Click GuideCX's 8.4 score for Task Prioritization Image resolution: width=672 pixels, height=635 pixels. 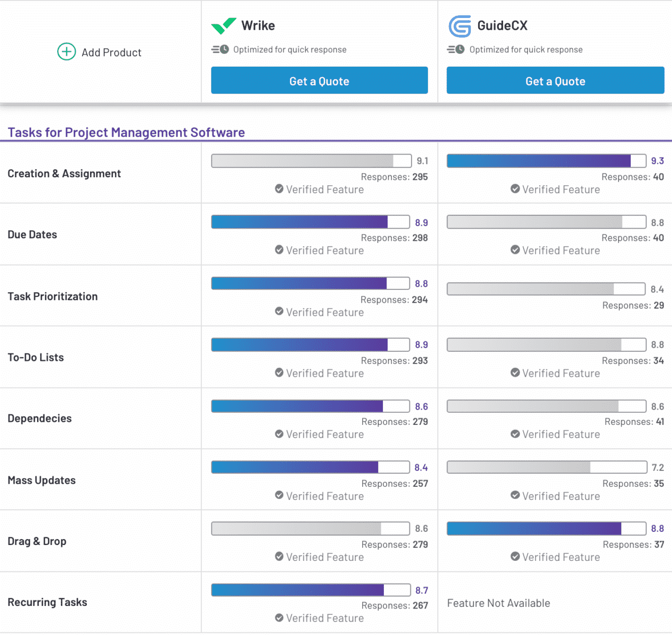657,289
